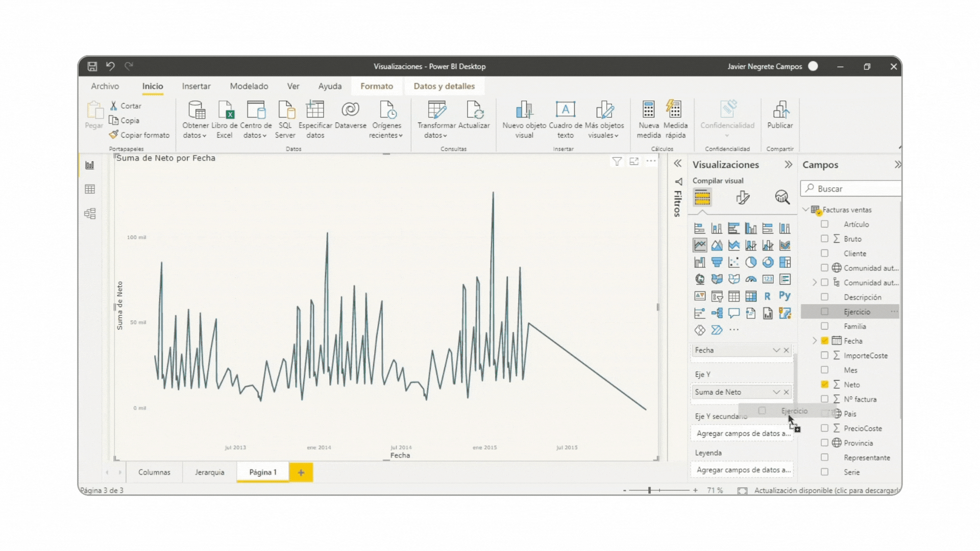Click the filter icon on the chart header
This screenshot has width=980, height=551.
[617, 162]
